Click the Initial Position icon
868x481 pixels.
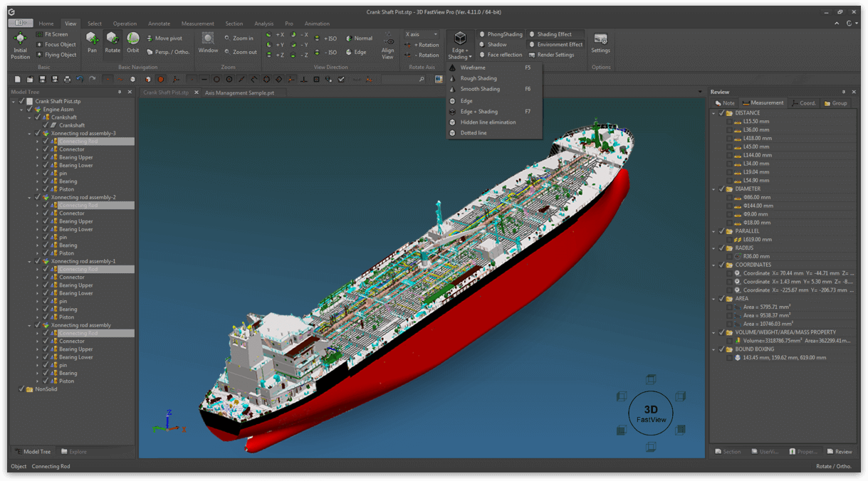21,39
